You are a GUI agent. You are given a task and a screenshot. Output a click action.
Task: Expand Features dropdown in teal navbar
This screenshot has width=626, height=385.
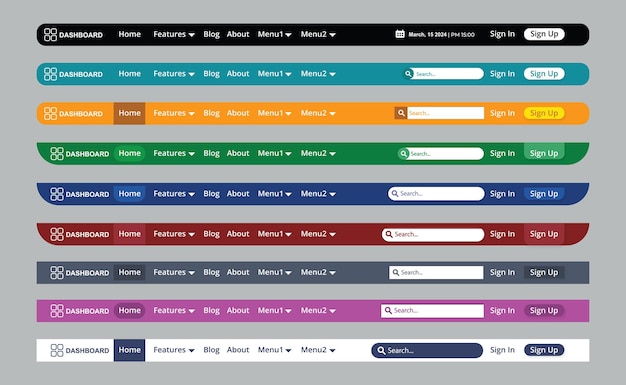click(174, 74)
